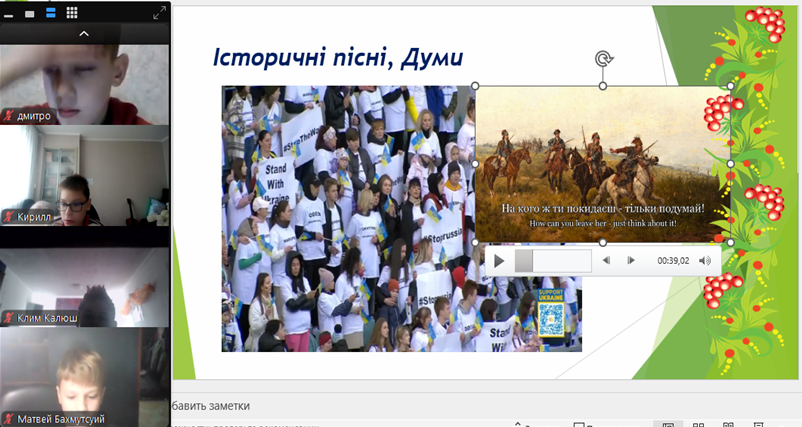Click the video progress seek bar
The width and height of the screenshot is (802, 427).
[x=553, y=261]
